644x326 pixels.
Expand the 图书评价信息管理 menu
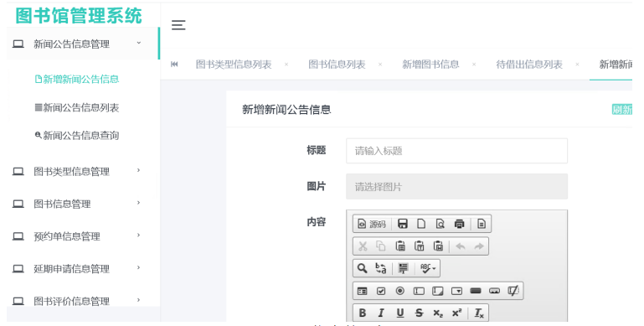coord(83,302)
